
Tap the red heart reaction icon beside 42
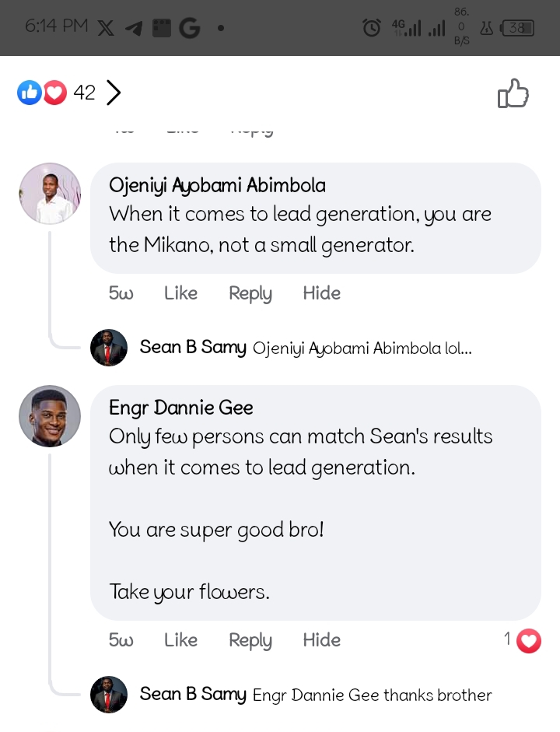coord(54,93)
